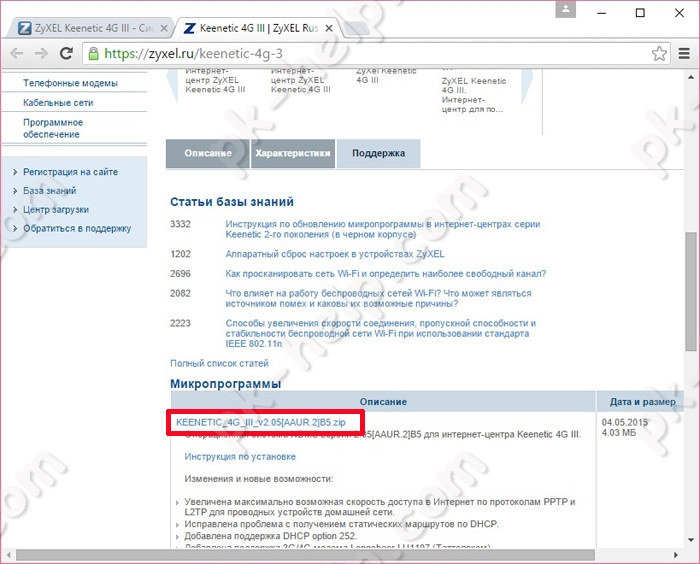The height and width of the screenshot is (564, 700).
Task: Click the right carousel arrow
Action: 527,87
